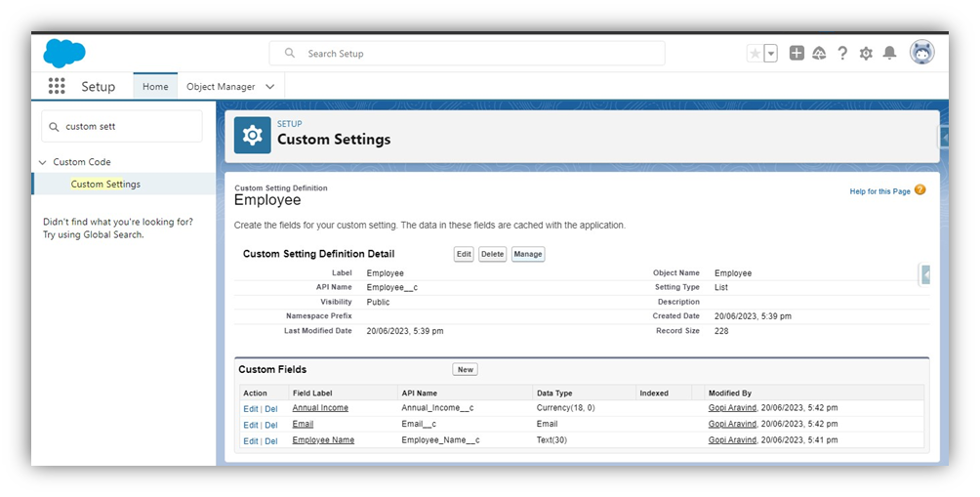The height and width of the screenshot is (497, 980).
Task: Open the Help question mark icon
Action: coord(842,53)
